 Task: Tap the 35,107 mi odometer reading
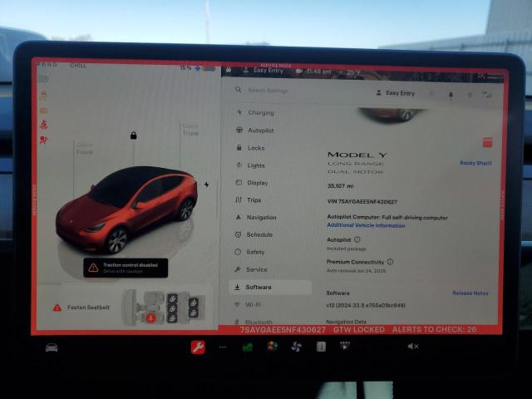[x=340, y=186]
